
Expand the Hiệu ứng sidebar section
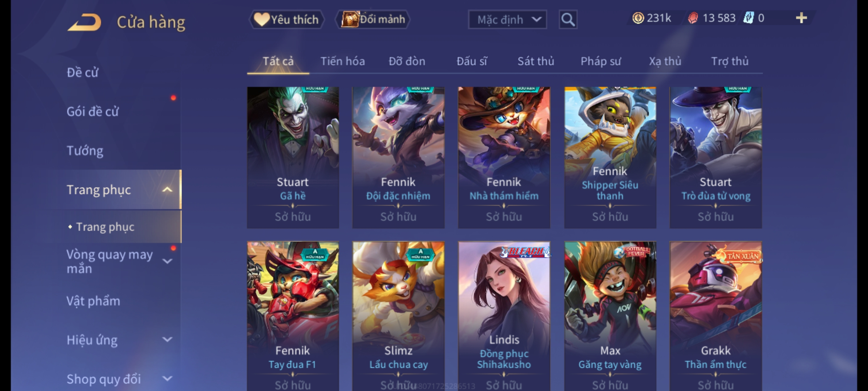[x=167, y=340]
